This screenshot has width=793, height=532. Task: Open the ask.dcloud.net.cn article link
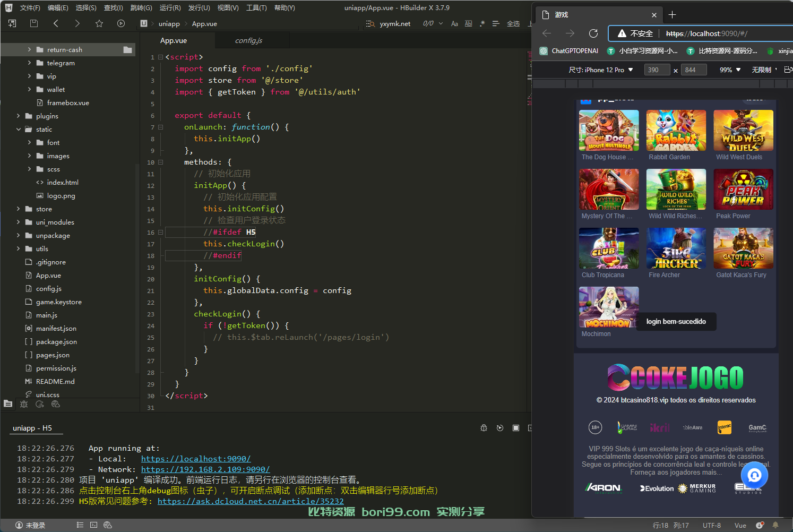point(251,501)
